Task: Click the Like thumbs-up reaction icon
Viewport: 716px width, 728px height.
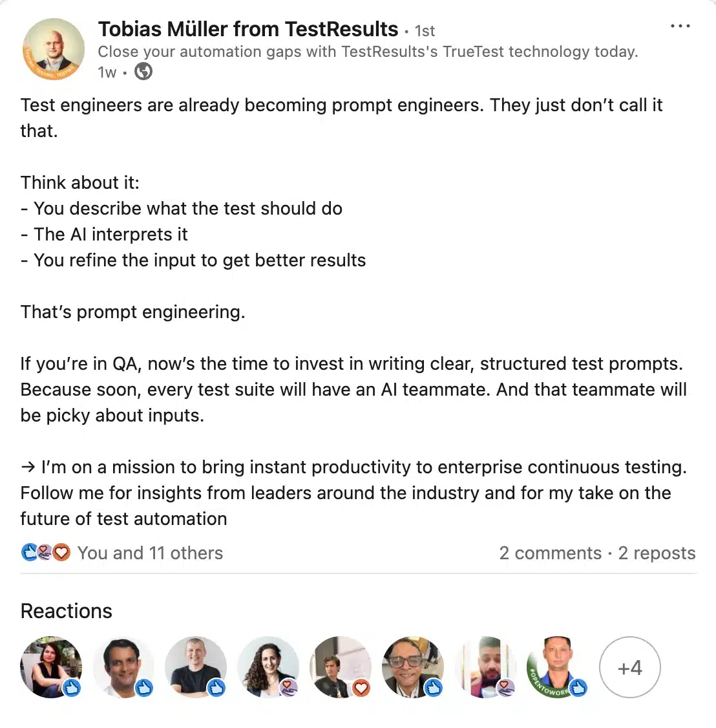Action: click(x=28, y=553)
